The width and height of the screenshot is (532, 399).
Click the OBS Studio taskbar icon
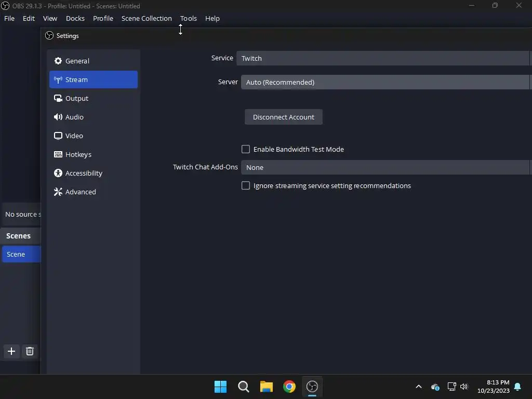(312, 387)
